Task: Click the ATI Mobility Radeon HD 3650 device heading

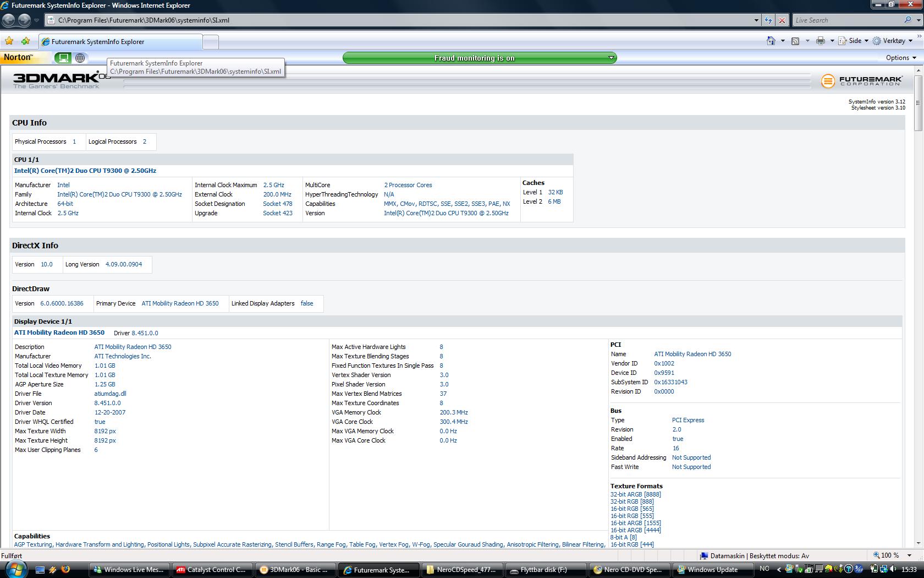Action: pos(59,332)
